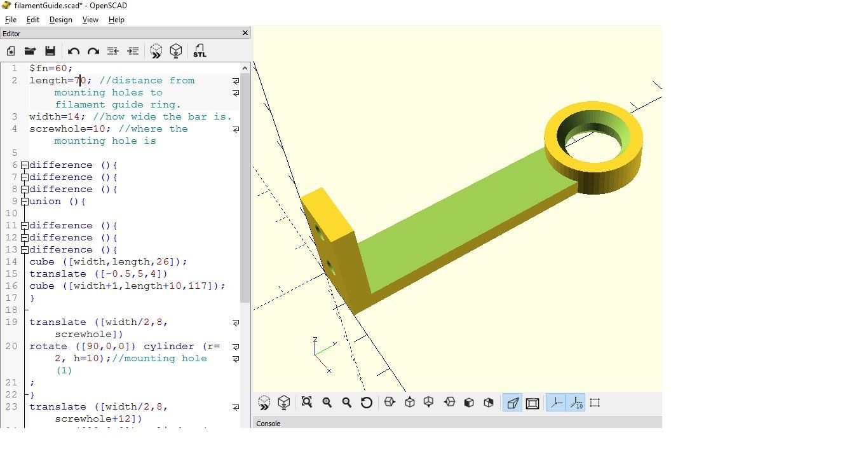Undo the last edit
868x463 pixels.
(x=74, y=51)
